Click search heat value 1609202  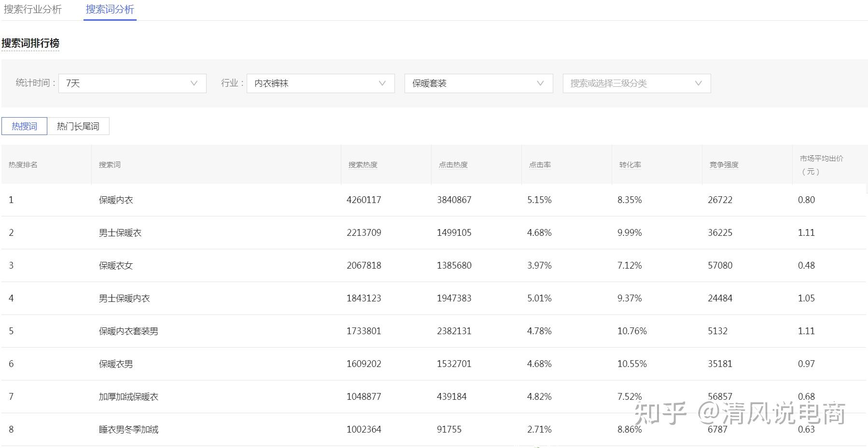(364, 364)
